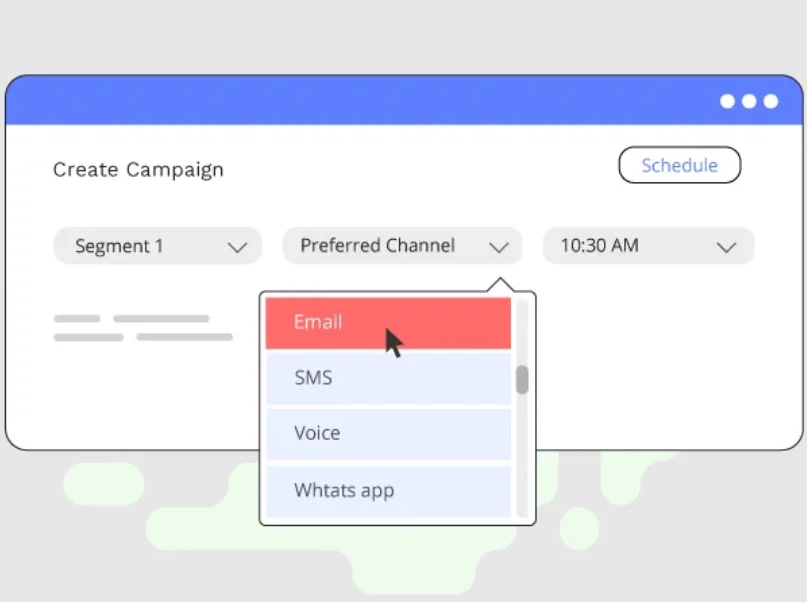Viewport: 807px width, 602px height.
Task: Click the middle white dot in header
Action: point(749,101)
